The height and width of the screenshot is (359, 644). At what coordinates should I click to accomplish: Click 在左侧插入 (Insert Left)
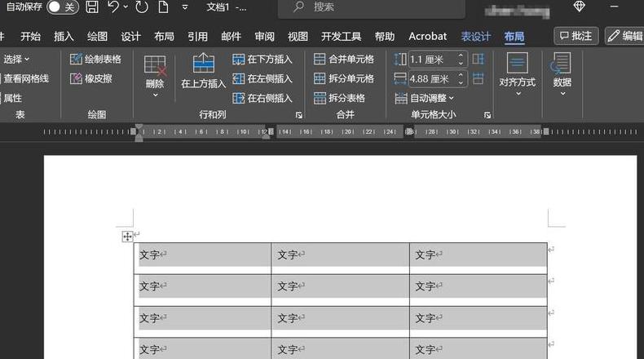coord(262,78)
